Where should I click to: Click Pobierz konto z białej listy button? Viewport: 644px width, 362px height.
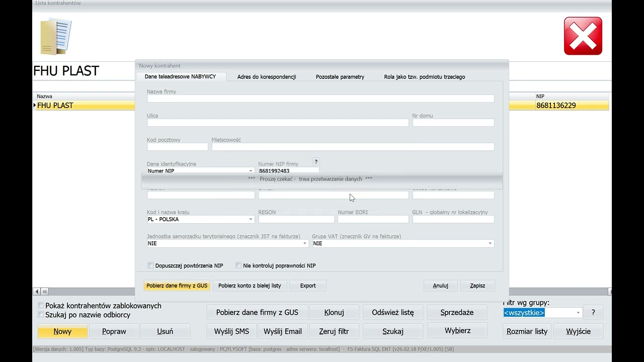pos(250,286)
